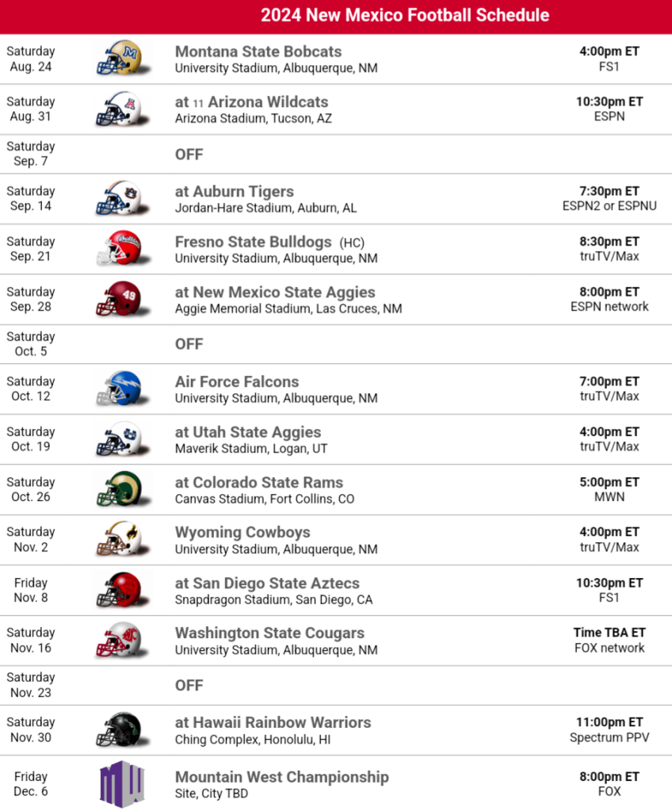
Task: Click the Wyoming Cowboys team name
Action: click(242, 532)
